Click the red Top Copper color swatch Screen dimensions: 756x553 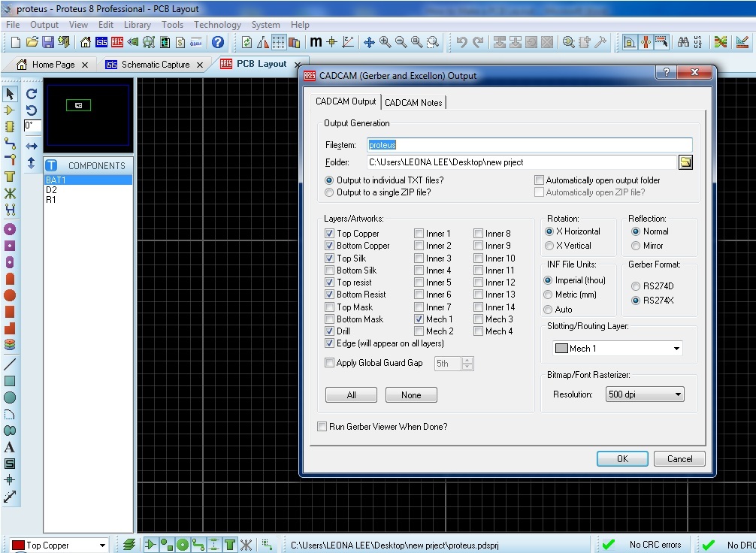(x=17, y=545)
